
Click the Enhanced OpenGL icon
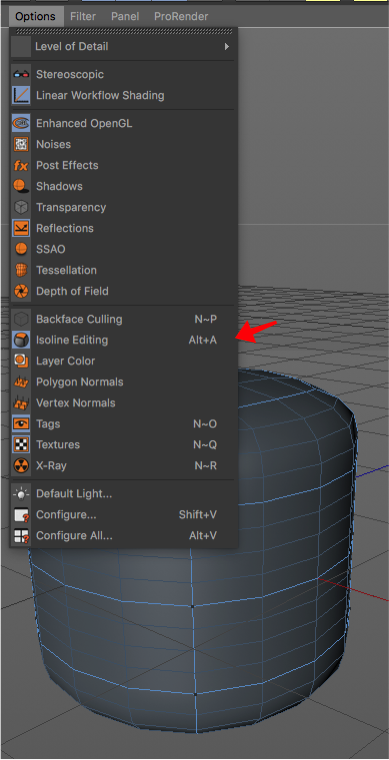click(x=21, y=124)
